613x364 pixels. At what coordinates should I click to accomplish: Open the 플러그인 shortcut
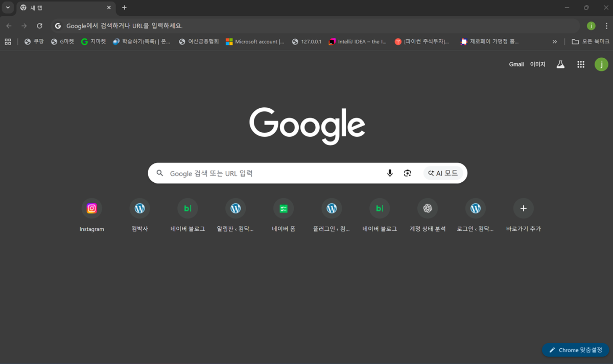click(x=332, y=215)
